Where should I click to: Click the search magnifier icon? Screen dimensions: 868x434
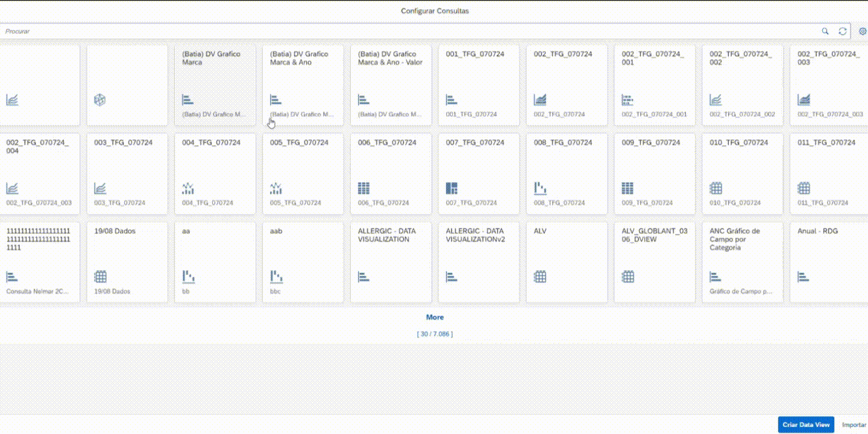825,31
